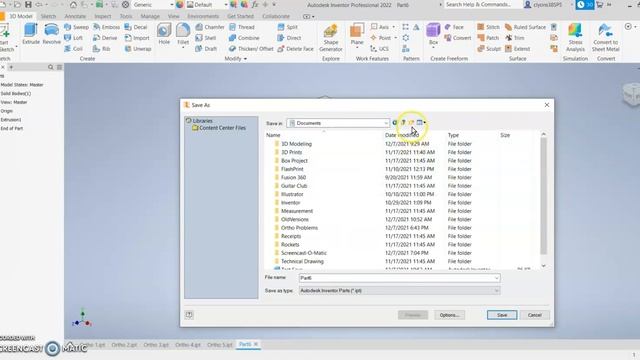The height and width of the screenshot is (360, 640).
Task: Select the Ortho Problems folder
Action: [299, 228]
